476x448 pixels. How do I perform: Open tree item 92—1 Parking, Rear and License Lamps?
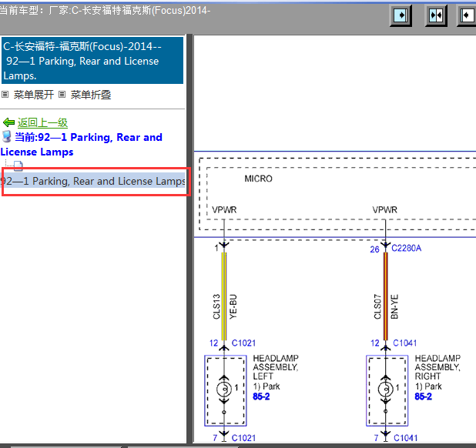[94, 181]
